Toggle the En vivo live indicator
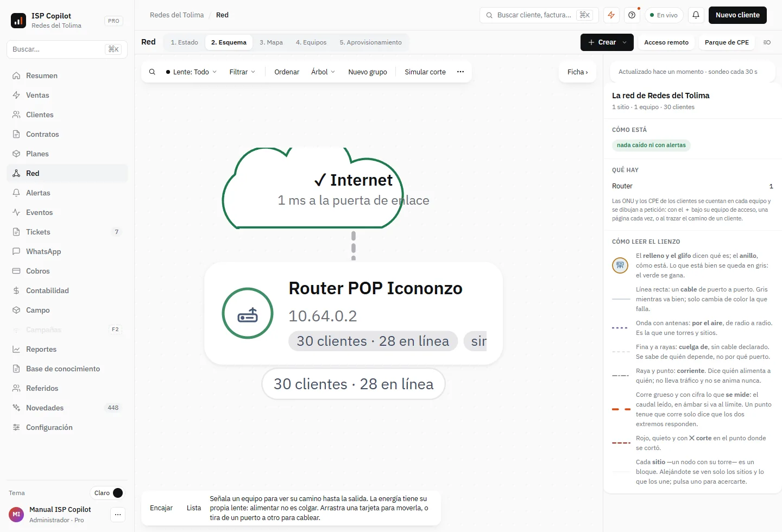Screen dimensions: 782x532 coord(664,15)
